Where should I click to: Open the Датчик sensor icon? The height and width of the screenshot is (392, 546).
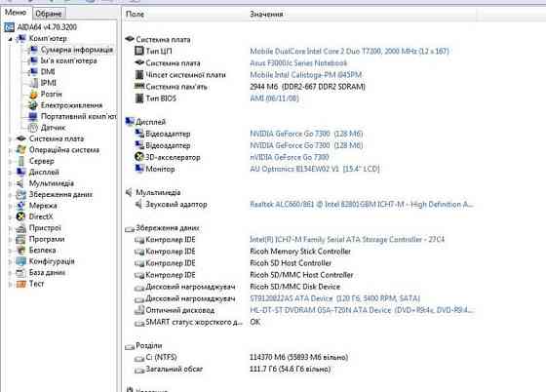(33, 128)
